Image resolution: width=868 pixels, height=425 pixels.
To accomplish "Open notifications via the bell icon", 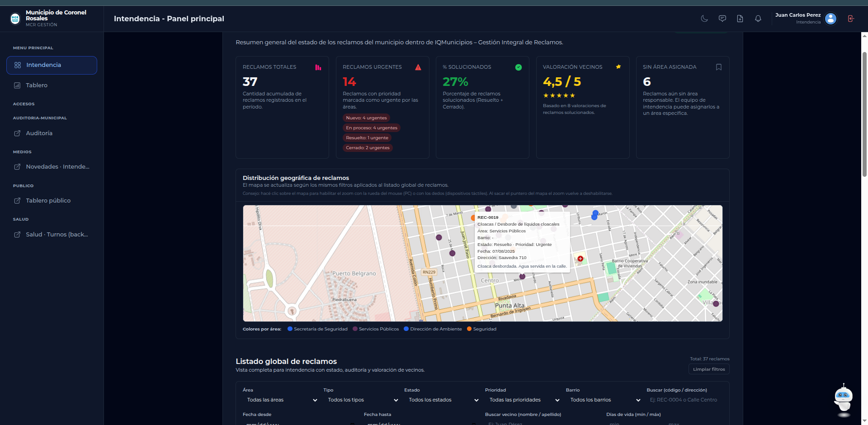I will [x=758, y=19].
